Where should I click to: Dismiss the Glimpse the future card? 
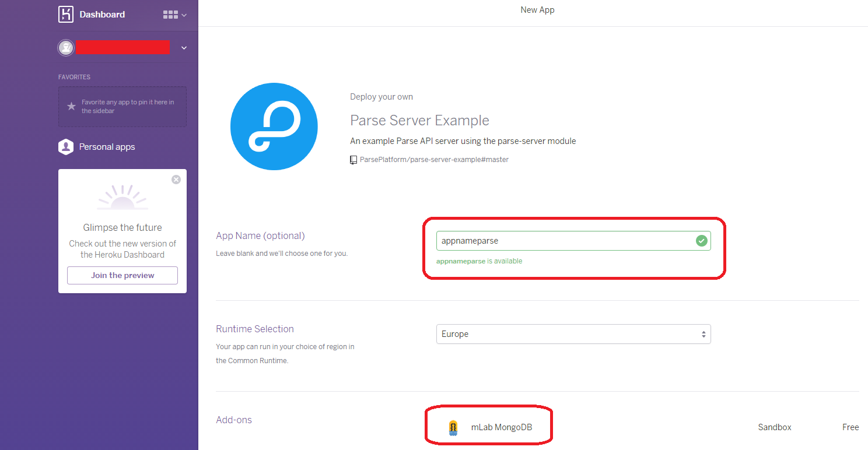click(176, 180)
